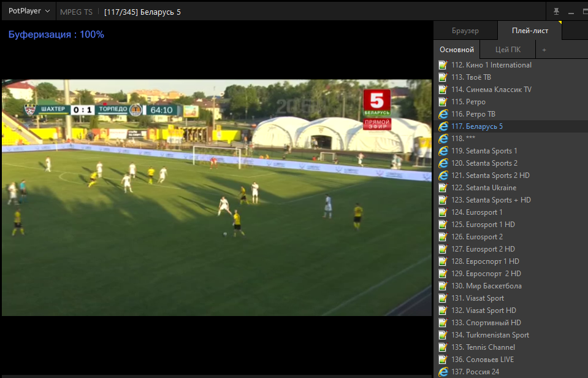The width and height of the screenshot is (588, 378).
Task: Click the icon beside 134. Turkmenistan Sport
Action: [x=443, y=335]
